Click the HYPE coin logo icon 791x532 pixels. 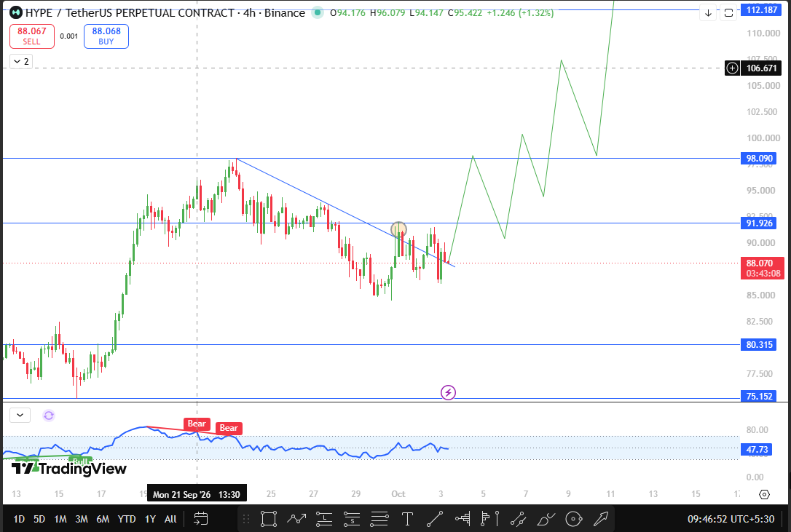point(15,12)
